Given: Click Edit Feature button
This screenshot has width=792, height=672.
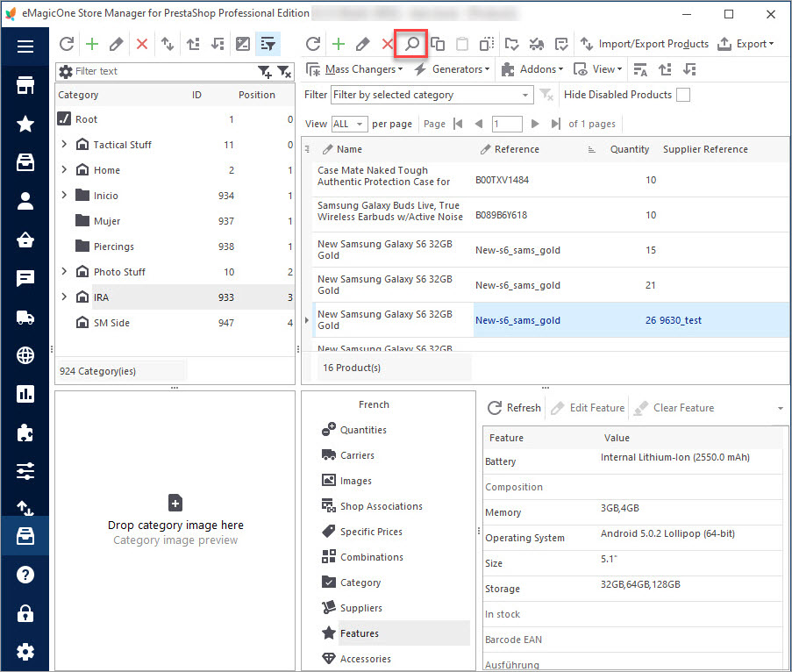Looking at the screenshot, I should tap(588, 408).
